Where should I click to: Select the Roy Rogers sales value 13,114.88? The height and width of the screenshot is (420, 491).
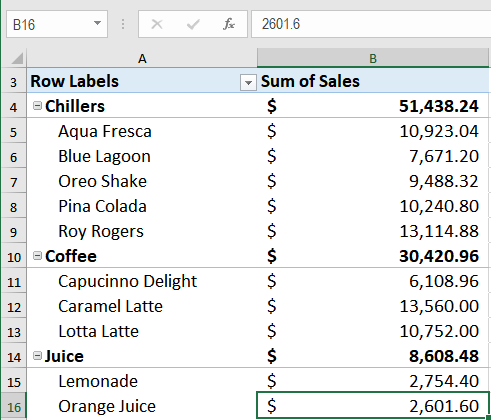[373, 231]
